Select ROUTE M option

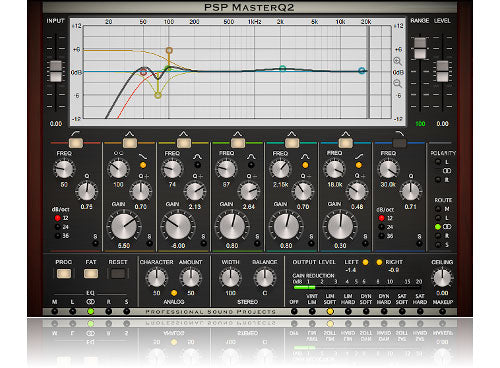click(x=438, y=209)
